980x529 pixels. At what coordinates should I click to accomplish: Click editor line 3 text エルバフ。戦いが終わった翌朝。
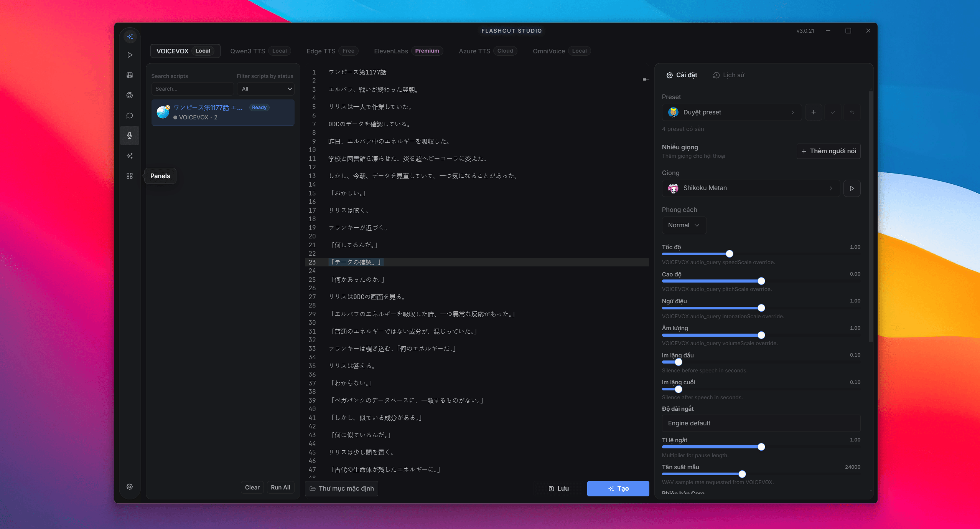click(x=374, y=90)
